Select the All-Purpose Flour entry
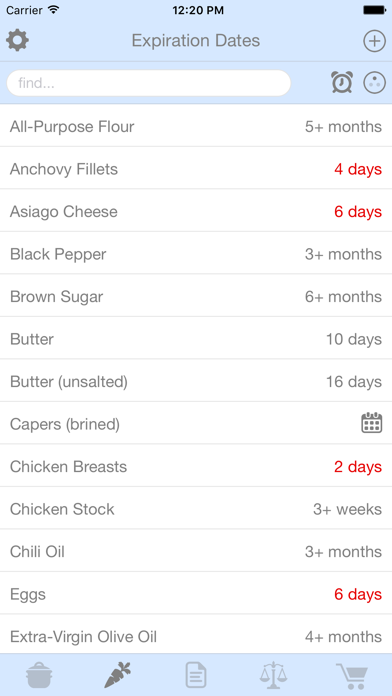392x696 pixels. tap(196, 127)
